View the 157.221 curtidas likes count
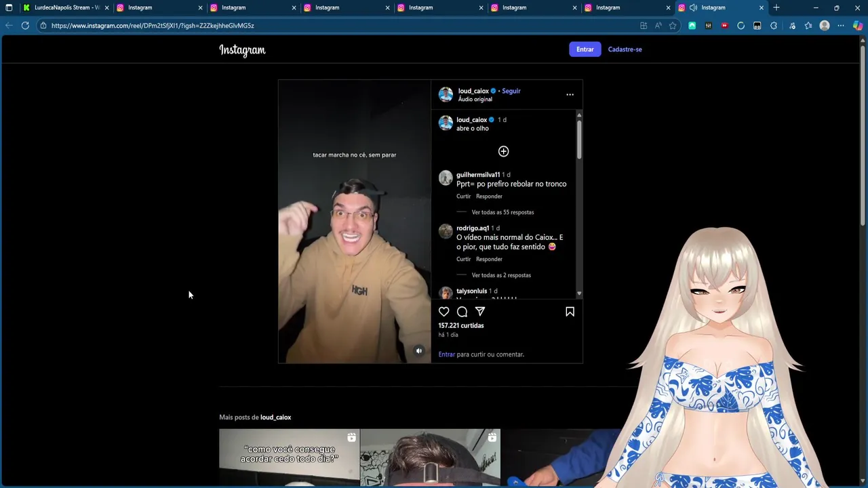 [461, 326]
